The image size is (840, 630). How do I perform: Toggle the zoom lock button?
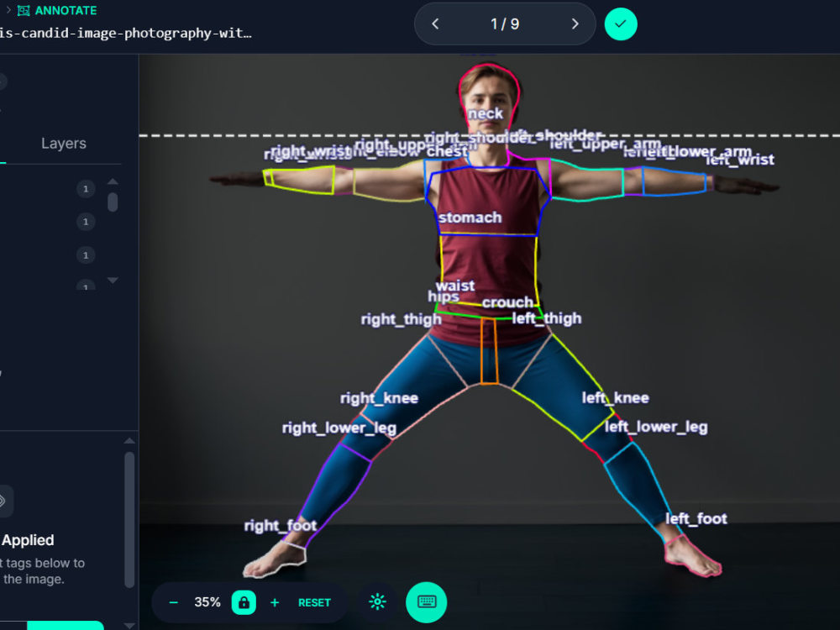(244, 602)
